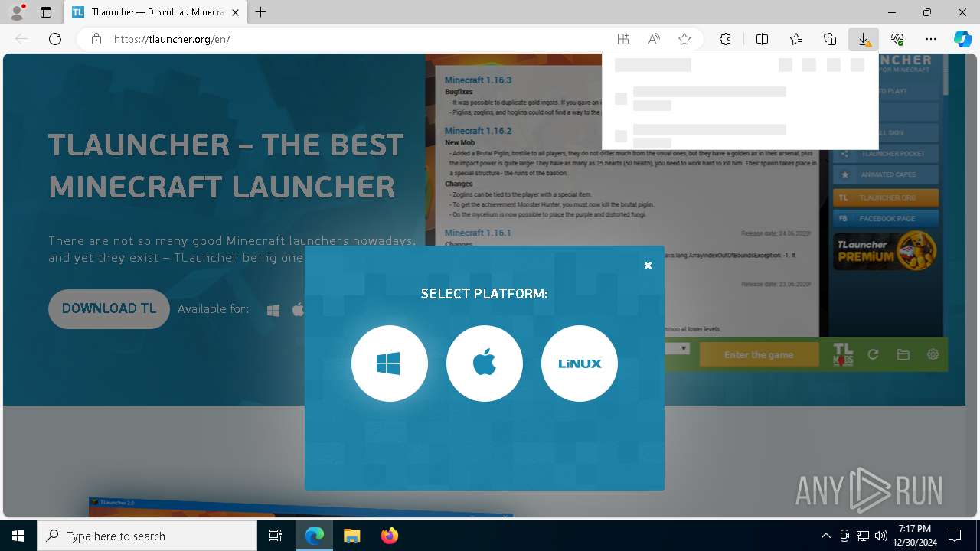Click the Download TL button
Image resolution: width=980 pixels, height=551 pixels.
click(x=109, y=308)
